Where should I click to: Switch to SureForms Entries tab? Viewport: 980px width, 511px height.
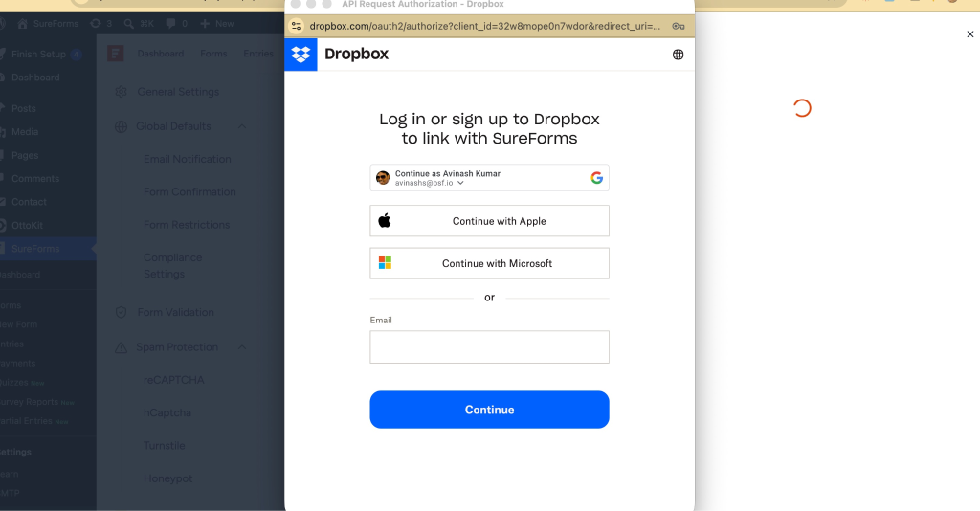pyautogui.click(x=258, y=54)
